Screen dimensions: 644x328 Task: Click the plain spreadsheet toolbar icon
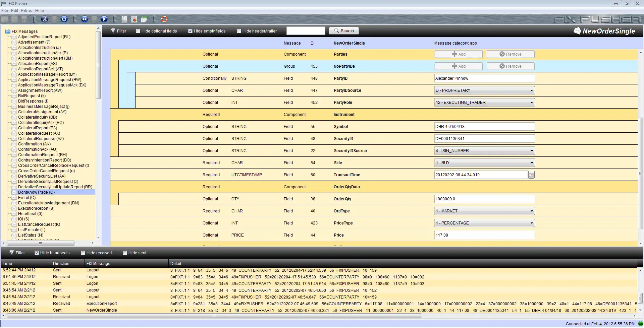pos(124,19)
